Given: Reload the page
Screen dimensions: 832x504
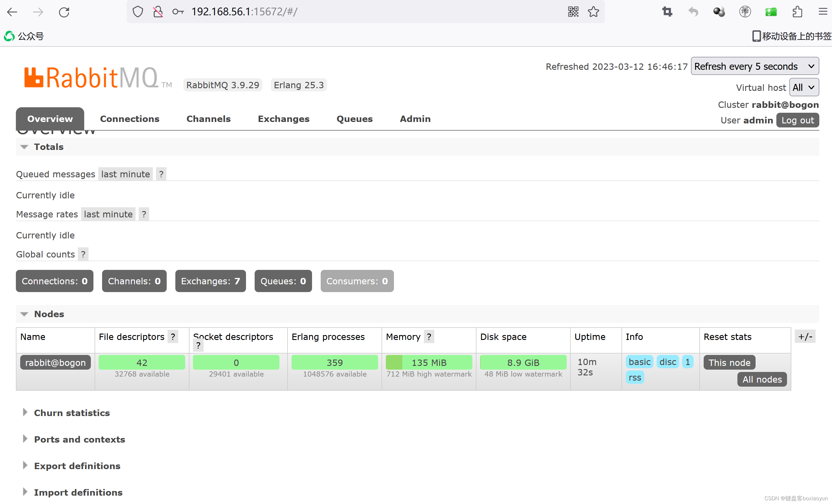Looking at the screenshot, I should pyautogui.click(x=64, y=12).
